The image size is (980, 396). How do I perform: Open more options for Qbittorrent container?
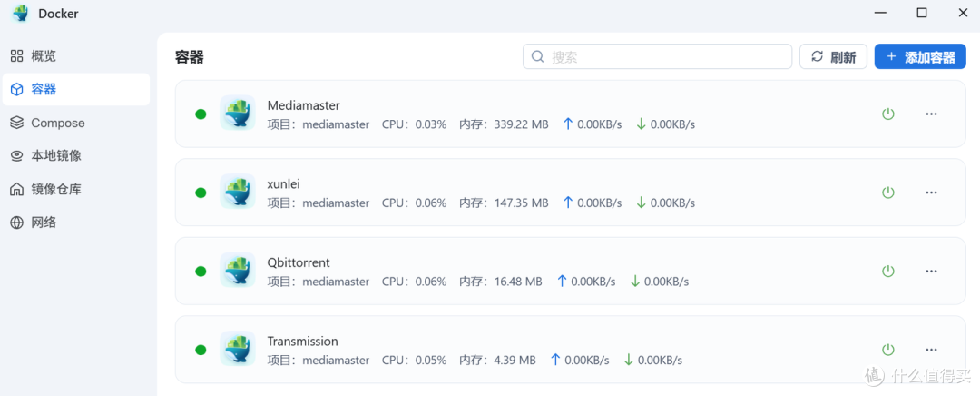(x=931, y=271)
